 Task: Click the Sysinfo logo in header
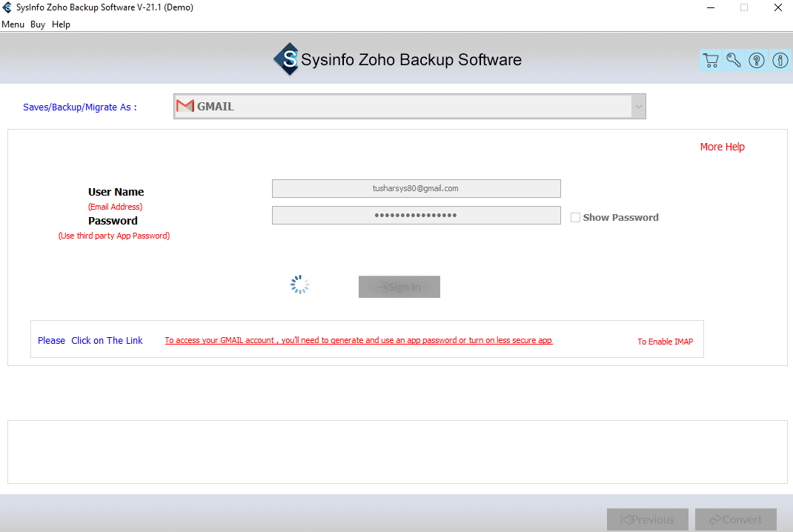point(287,59)
